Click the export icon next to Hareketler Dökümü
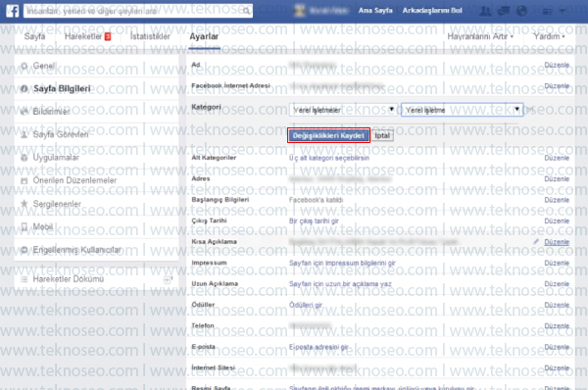Viewport: 588px width, 390px height. tap(168, 279)
